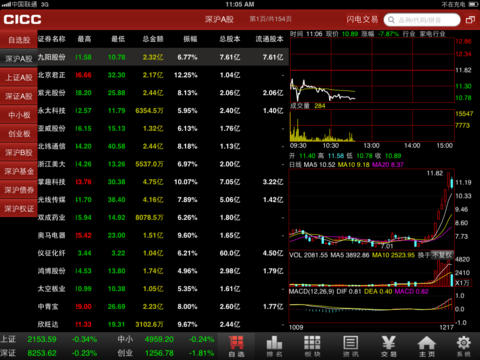Sort by the 总金额 column header
The image size is (480, 360).
pyautogui.click(x=153, y=39)
